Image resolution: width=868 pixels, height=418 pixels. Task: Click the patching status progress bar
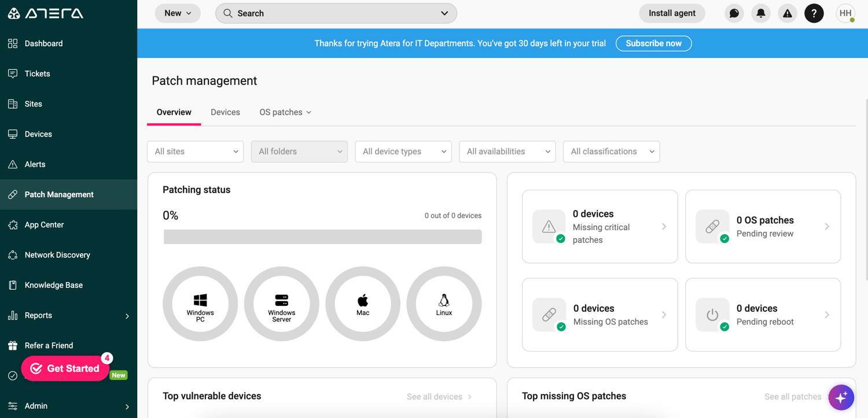(x=323, y=236)
